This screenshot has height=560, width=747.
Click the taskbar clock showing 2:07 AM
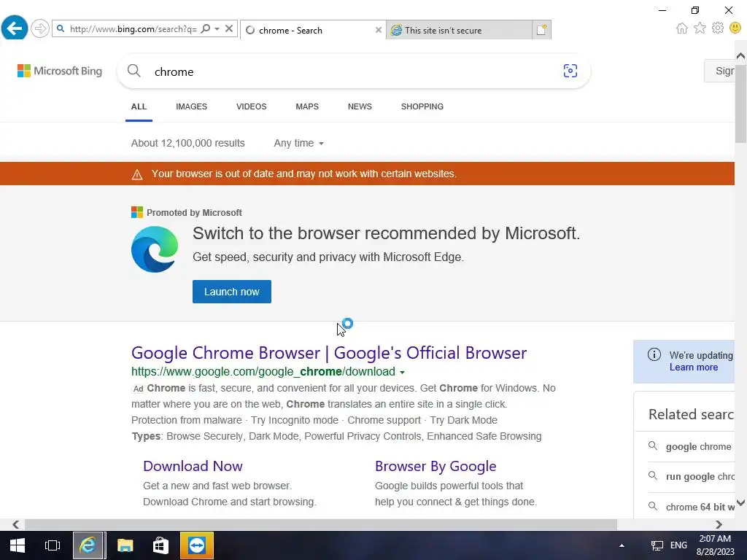pos(716,545)
